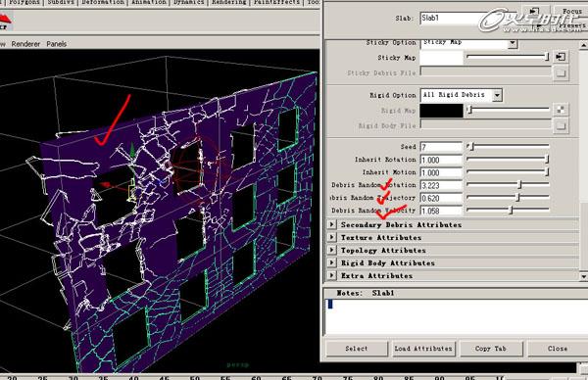Viewport: 588px width, 380px height.
Task: Click the Sticky Debris File browse icon
Action: (561, 72)
